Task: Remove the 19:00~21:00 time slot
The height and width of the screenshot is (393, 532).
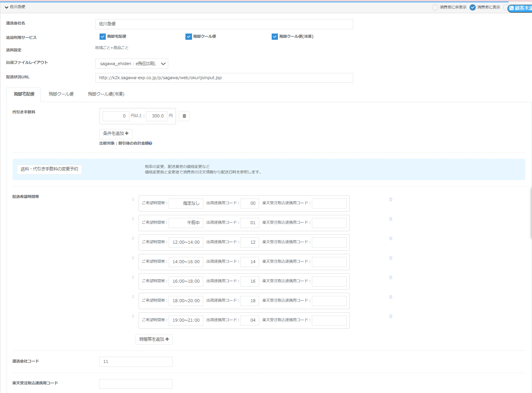Action: pyautogui.click(x=391, y=317)
